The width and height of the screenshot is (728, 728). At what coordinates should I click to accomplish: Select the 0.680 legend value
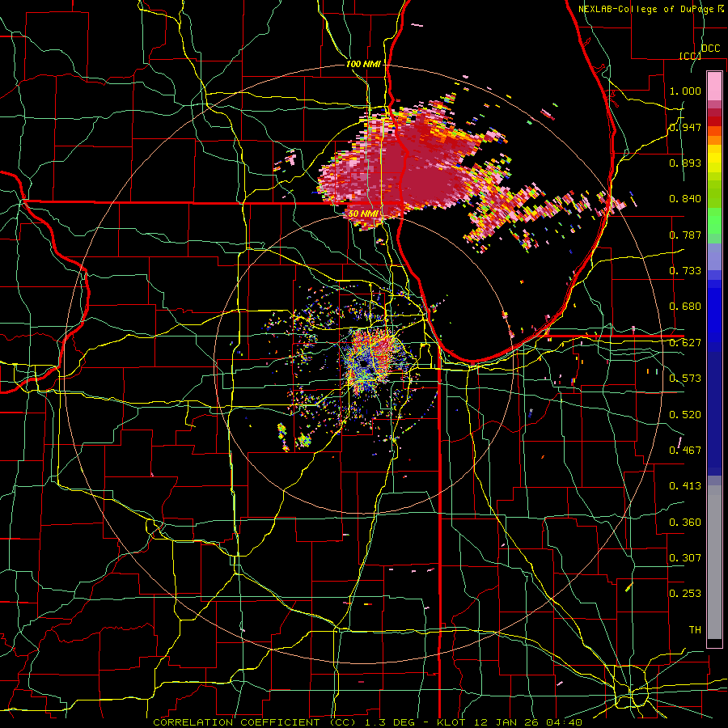click(x=685, y=307)
